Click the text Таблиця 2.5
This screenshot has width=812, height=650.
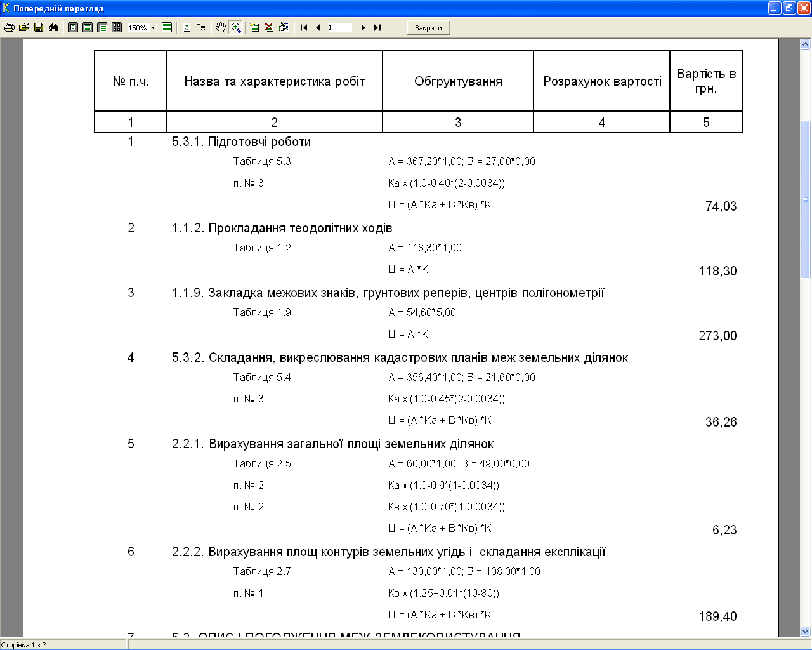point(262,463)
